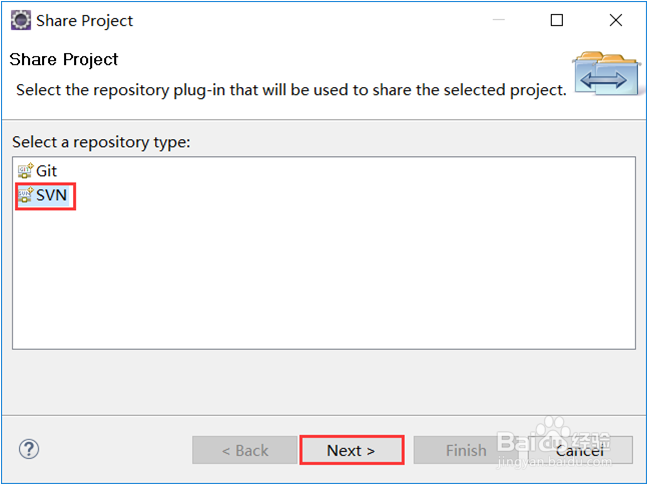
Task: Select the Git repository type label
Action: (x=47, y=171)
